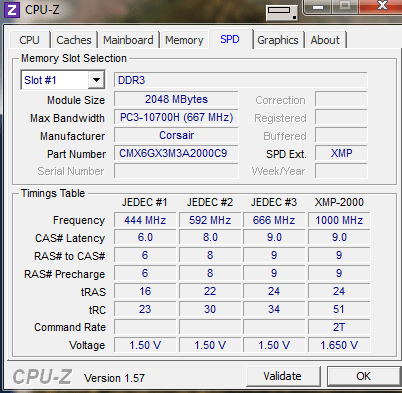Select the Corsair manufacturer value
Viewport: 402px width, 393px height.
176,135
